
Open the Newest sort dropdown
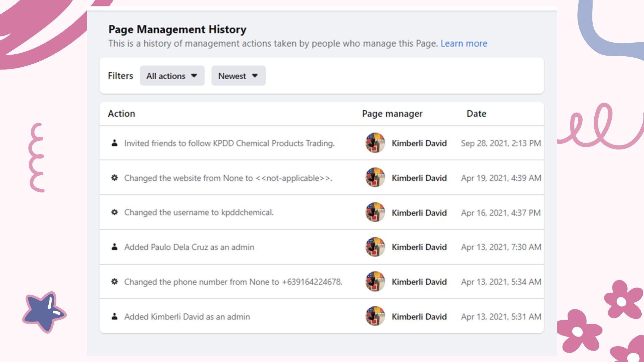[x=238, y=76]
